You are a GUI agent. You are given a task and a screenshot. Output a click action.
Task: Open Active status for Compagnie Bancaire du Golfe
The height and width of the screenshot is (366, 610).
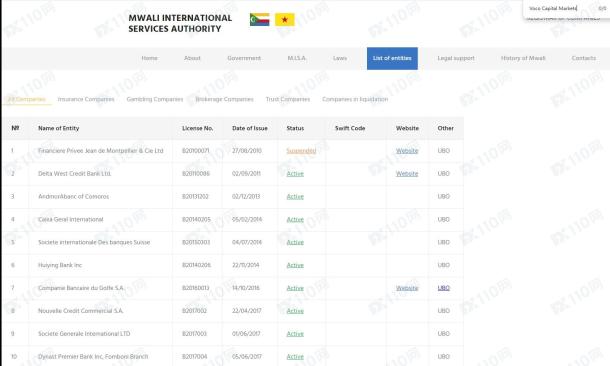pos(295,288)
